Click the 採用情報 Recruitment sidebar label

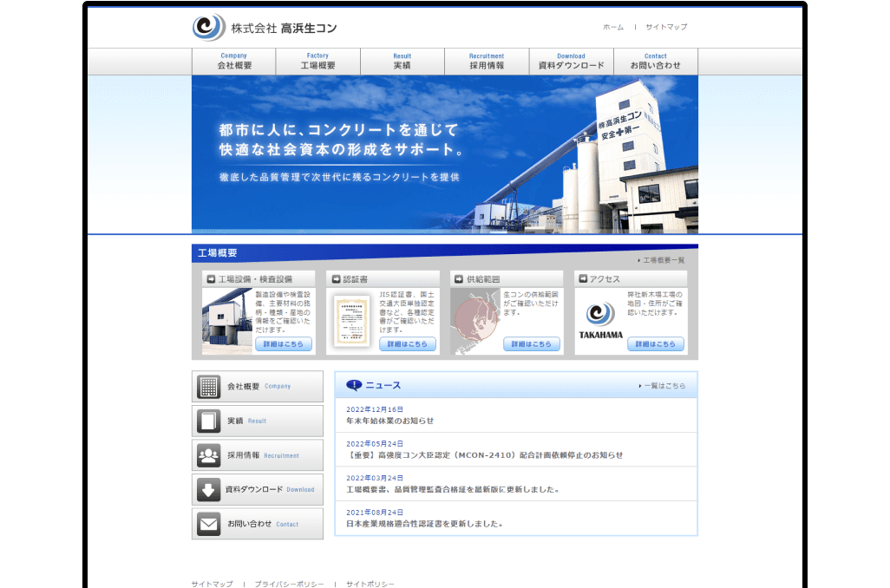click(263, 455)
